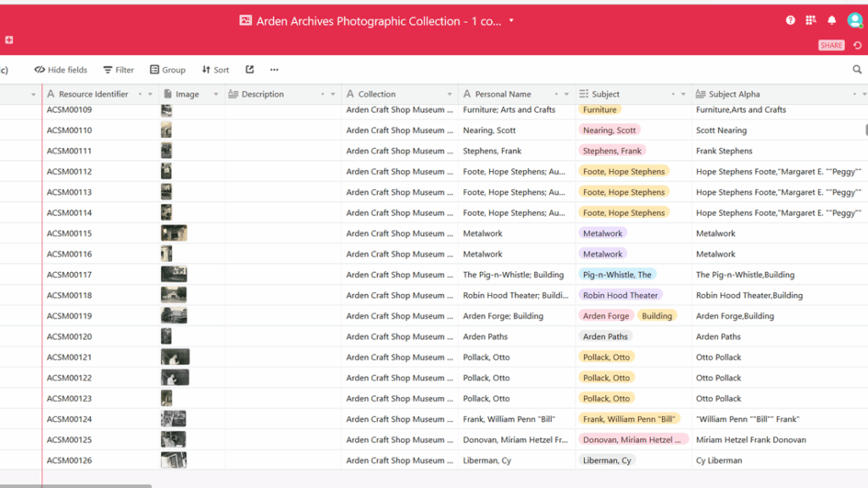Open the apps grid icon

click(x=810, y=20)
